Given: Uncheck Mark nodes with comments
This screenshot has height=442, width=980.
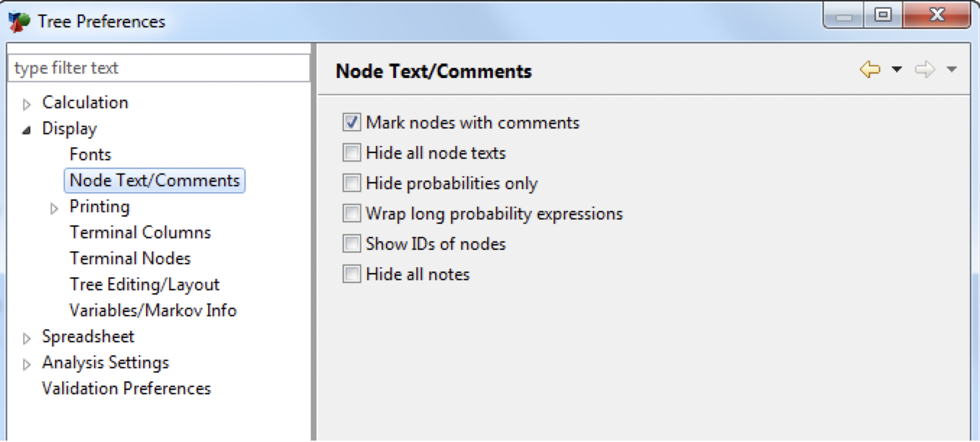Looking at the screenshot, I should (x=352, y=122).
